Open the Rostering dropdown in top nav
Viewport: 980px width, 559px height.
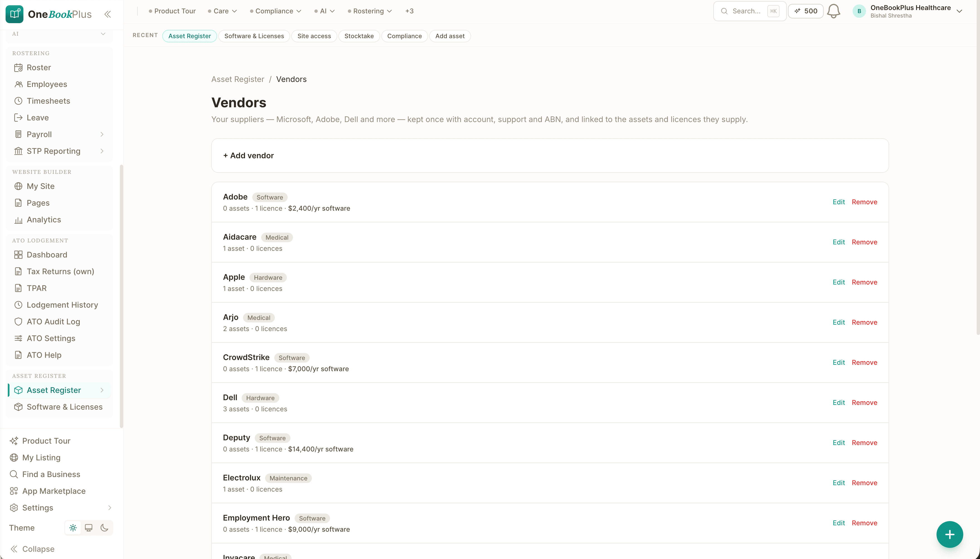[x=370, y=11]
